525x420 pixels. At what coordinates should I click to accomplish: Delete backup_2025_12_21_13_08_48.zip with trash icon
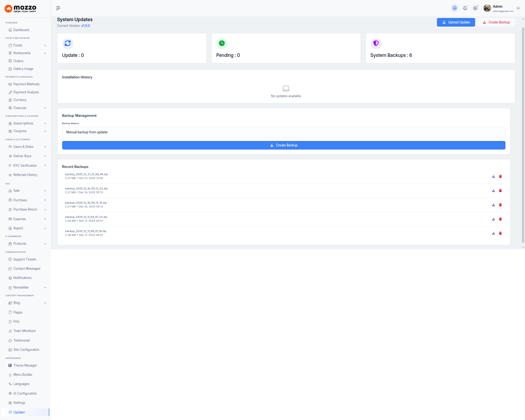(x=500, y=176)
